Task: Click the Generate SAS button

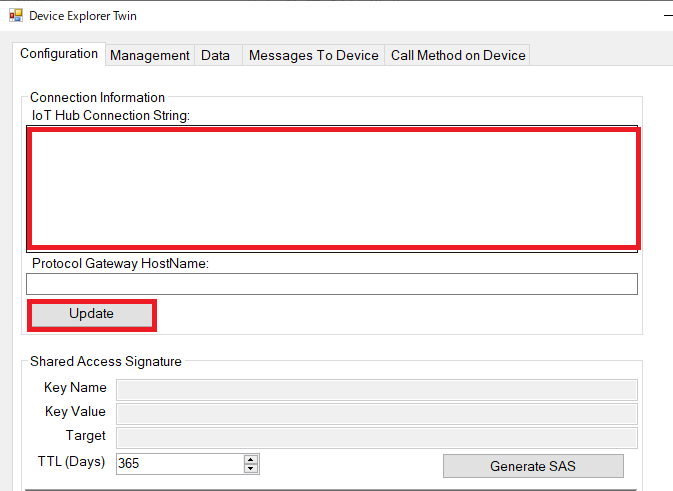Action: [533, 466]
